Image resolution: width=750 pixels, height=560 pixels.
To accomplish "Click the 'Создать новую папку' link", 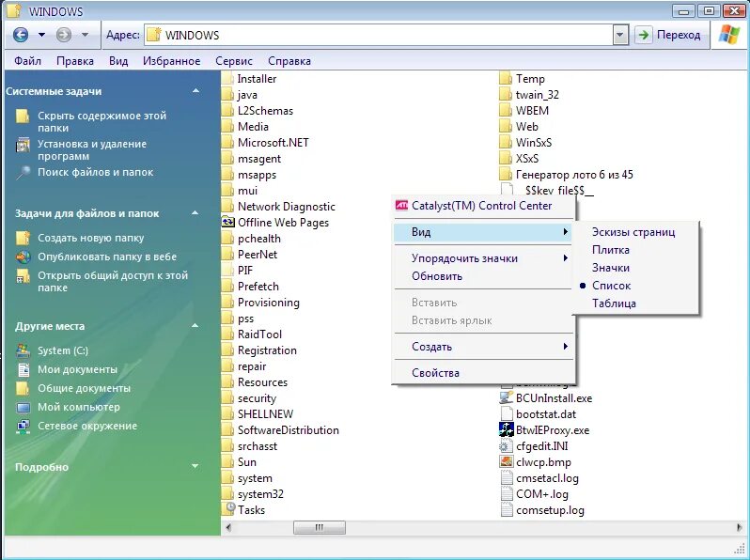I will coord(90,238).
